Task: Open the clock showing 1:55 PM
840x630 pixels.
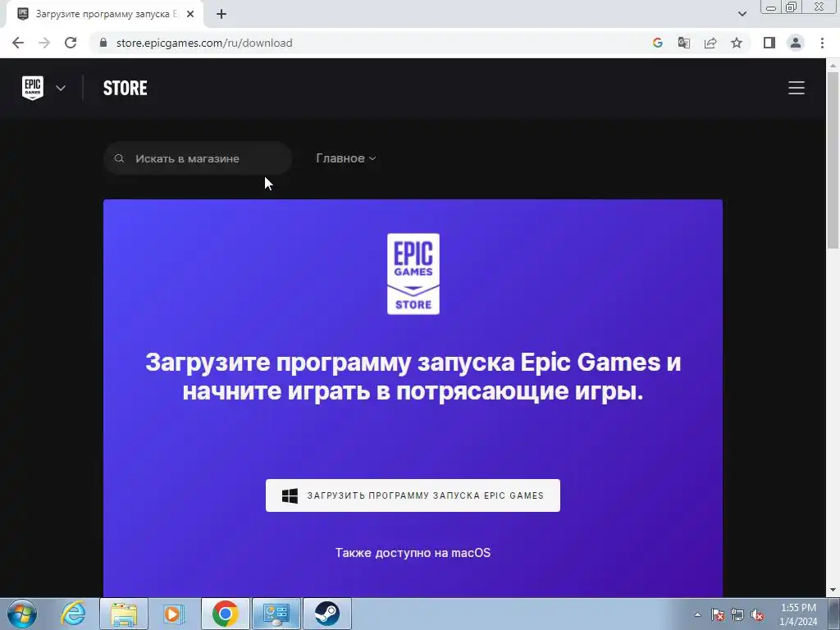Action: pyautogui.click(x=798, y=614)
